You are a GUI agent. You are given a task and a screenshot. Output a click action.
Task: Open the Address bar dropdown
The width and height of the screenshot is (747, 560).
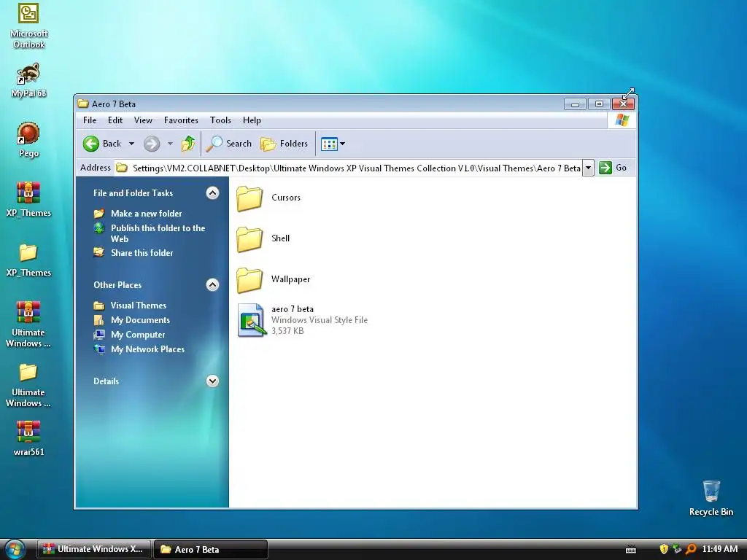click(x=588, y=168)
